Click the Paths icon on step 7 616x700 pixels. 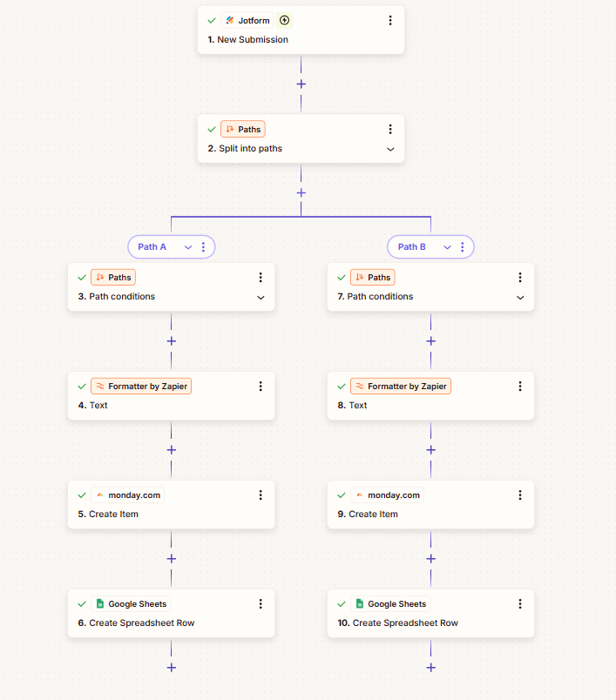[358, 277]
